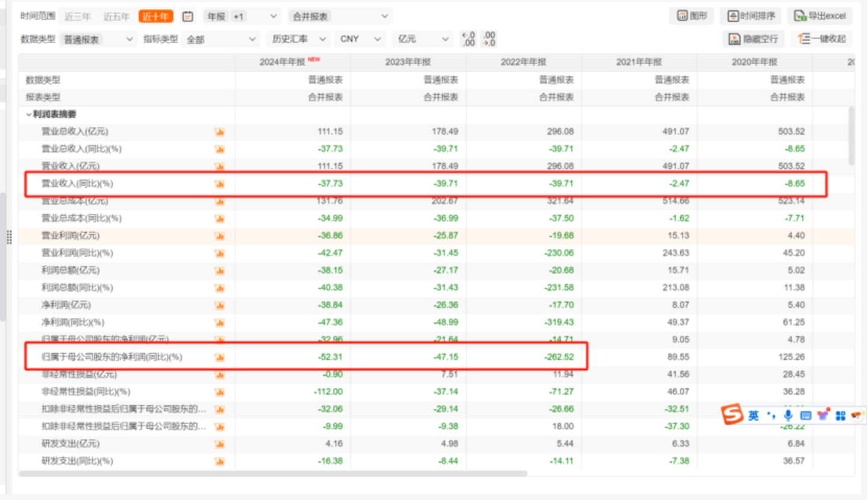The height and width of the screenshot is (500, 868).
Task: Select the 近三年 time range option
Action: click(x=78, y=17)
